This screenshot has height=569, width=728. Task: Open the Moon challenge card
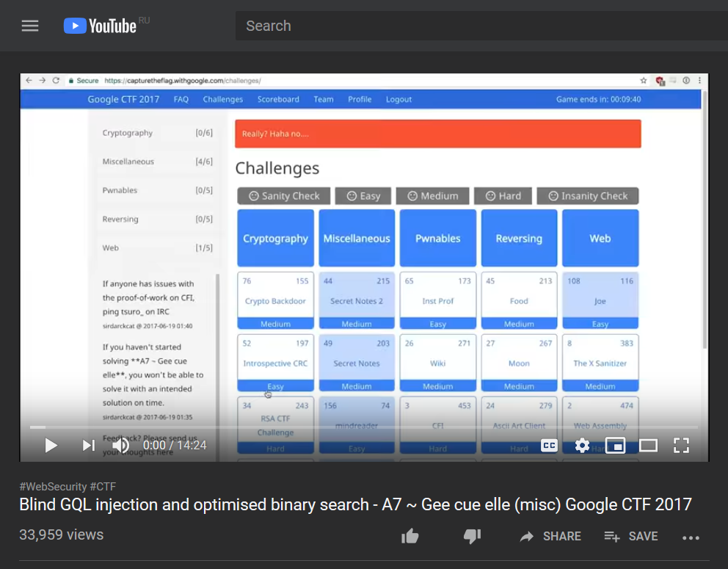point(519,363)
